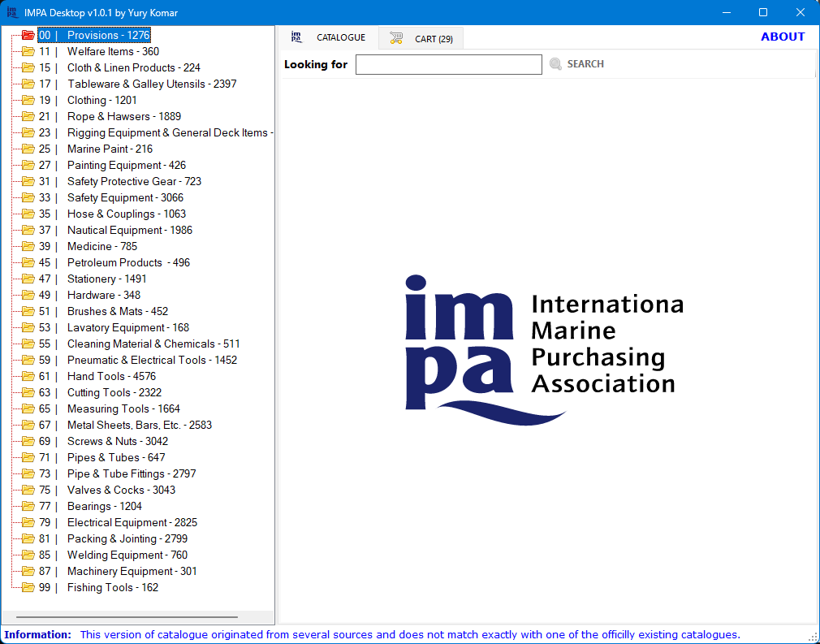This screenshot has width=820, height=644.
Task: Select Hardware - 348 category
Action: coord(89,295)
